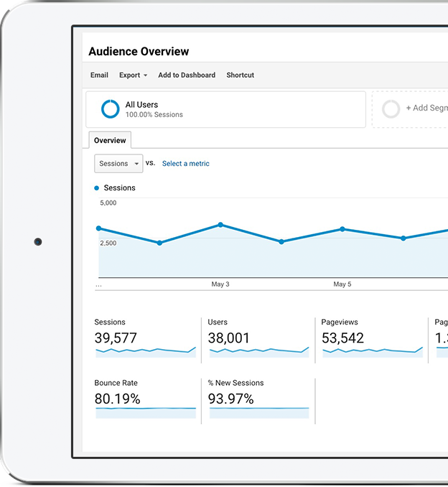This screenshot has height=487, width=448.
Task: Click the 80.19% Bounce Rate value
Action: pyautogui.click(x=117, y=399)
